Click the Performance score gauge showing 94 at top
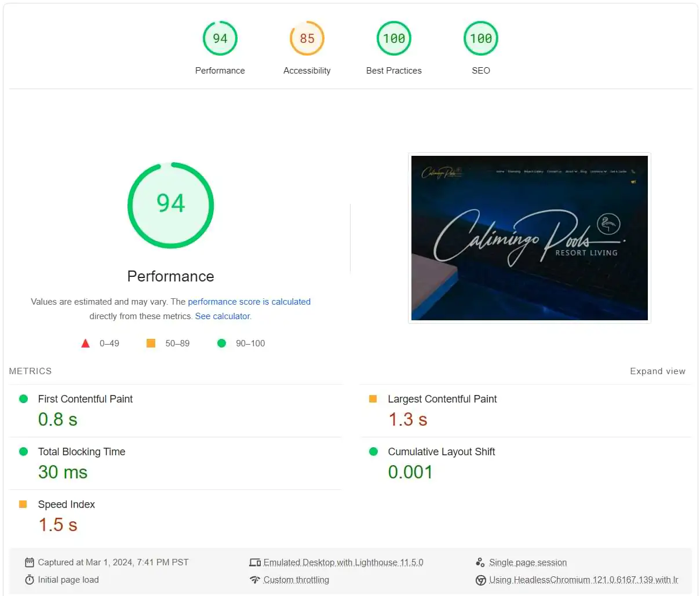Screen dimensions: 700x596 point(220,38)
